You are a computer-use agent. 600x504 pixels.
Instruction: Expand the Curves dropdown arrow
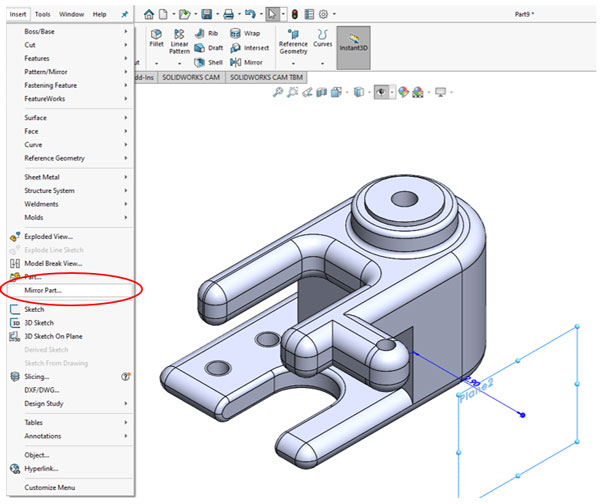tap(323, 64)
